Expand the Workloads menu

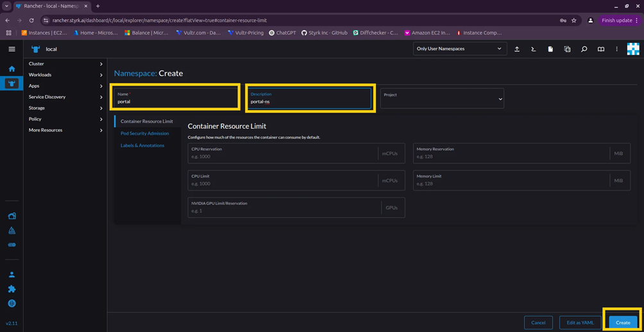point(65,75)
